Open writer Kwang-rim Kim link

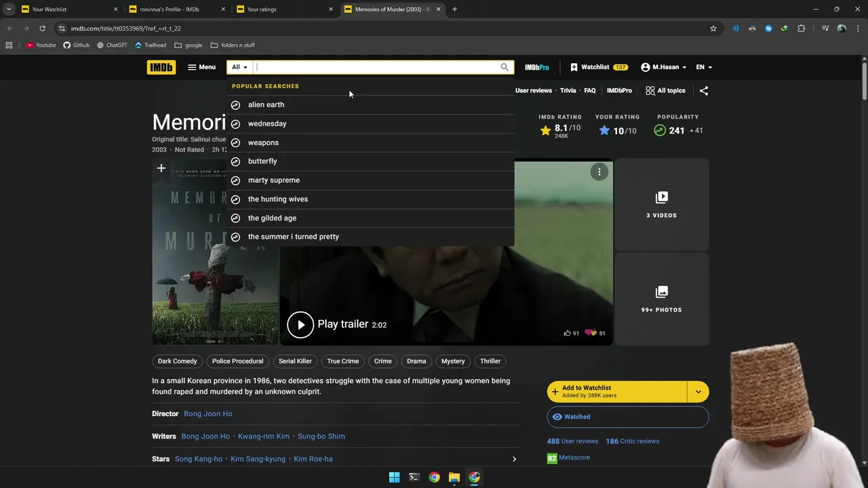[x=264, y=436]
